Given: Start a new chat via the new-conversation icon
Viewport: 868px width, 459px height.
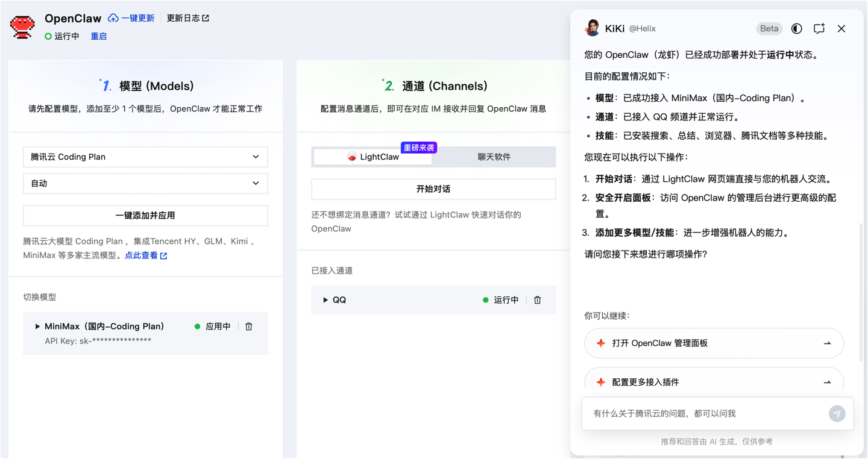Looking at the screenshot, I should click(x=819, y=28).
